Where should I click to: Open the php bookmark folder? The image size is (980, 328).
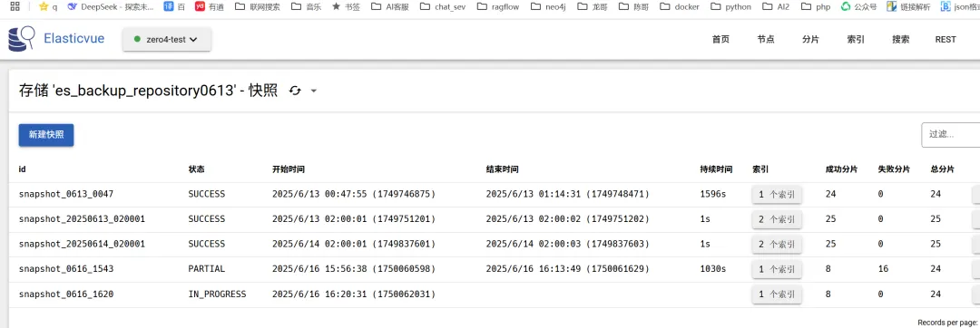pyautogui.click(x=815, y=7)
